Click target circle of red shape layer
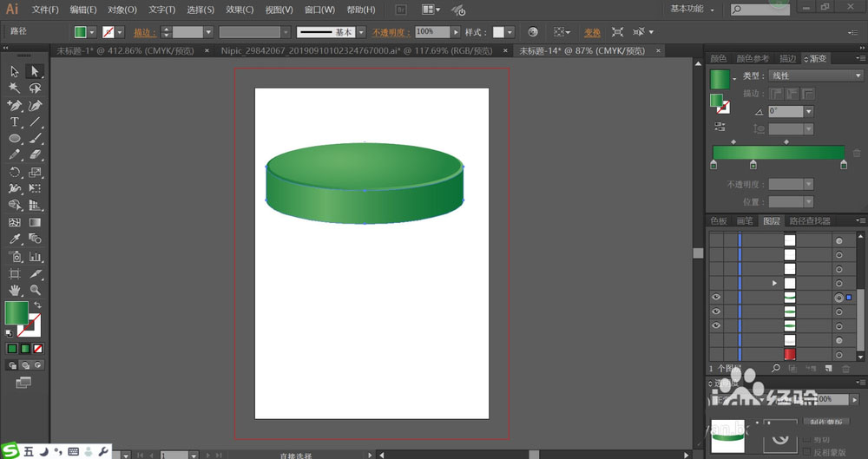868x459 pixels. click(x=838, y=354)
